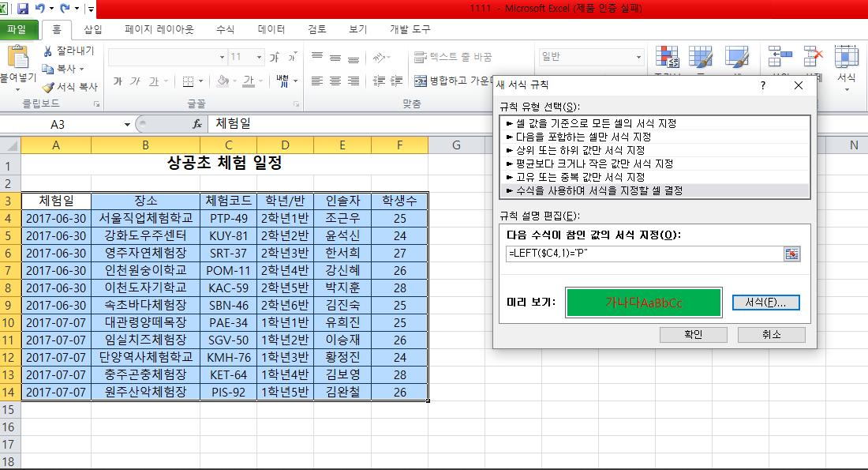Expand the Name Box dropdown arrow

[127, 124]
